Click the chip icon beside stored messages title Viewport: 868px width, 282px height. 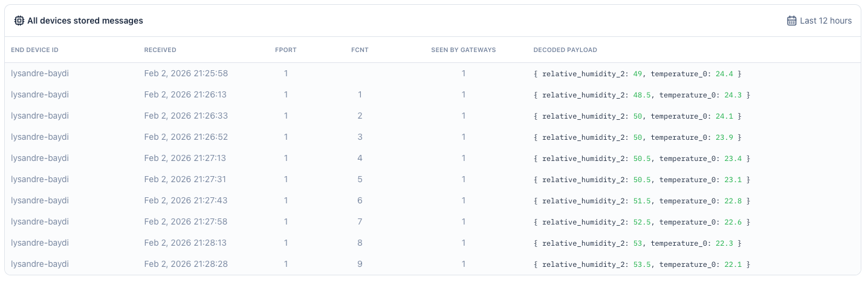click(x=19, y=21)
